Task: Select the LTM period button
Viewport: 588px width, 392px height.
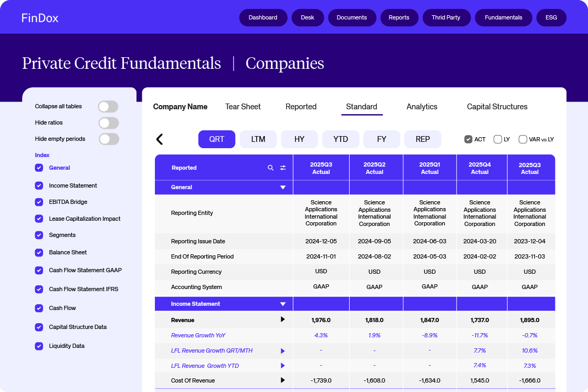Action: [258, 139]
